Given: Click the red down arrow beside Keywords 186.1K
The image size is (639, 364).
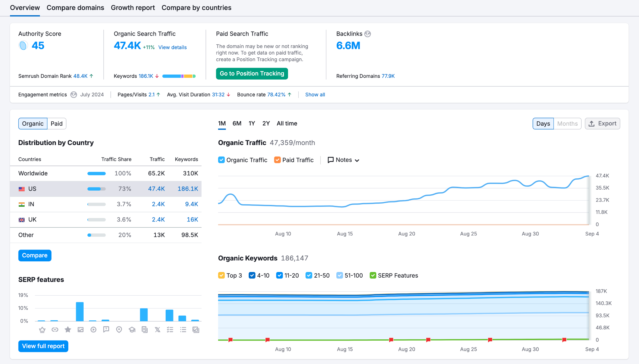Looking at the screenshot, I should click(157, 76).
